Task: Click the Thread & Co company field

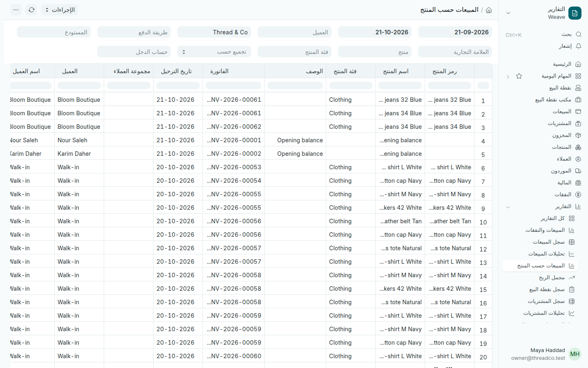Action: [x=214, y=32]
